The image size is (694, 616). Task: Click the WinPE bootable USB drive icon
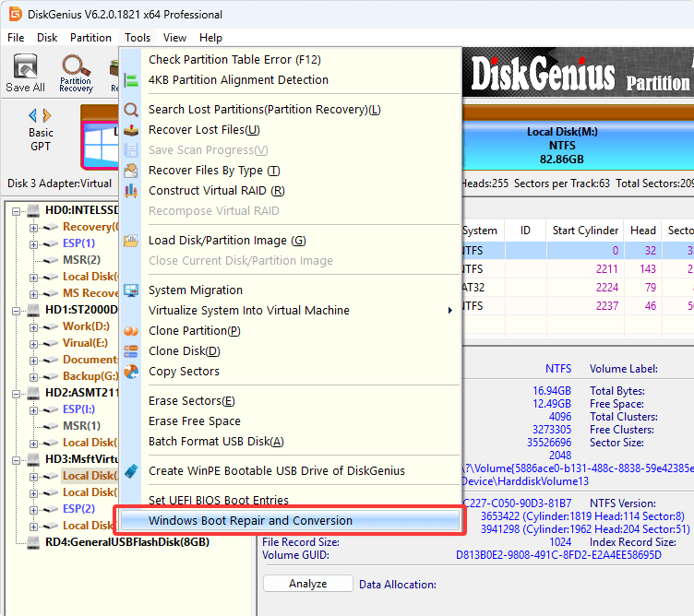click(131, 471)
